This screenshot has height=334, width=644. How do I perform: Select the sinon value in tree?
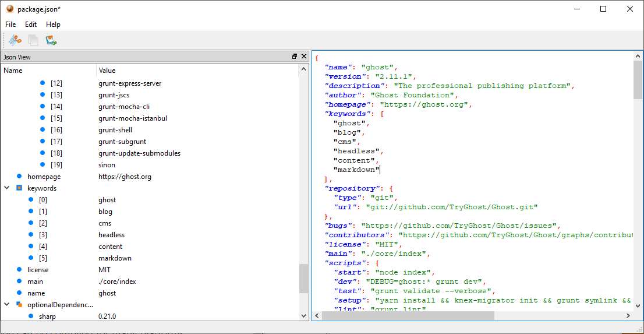point(107,164)
